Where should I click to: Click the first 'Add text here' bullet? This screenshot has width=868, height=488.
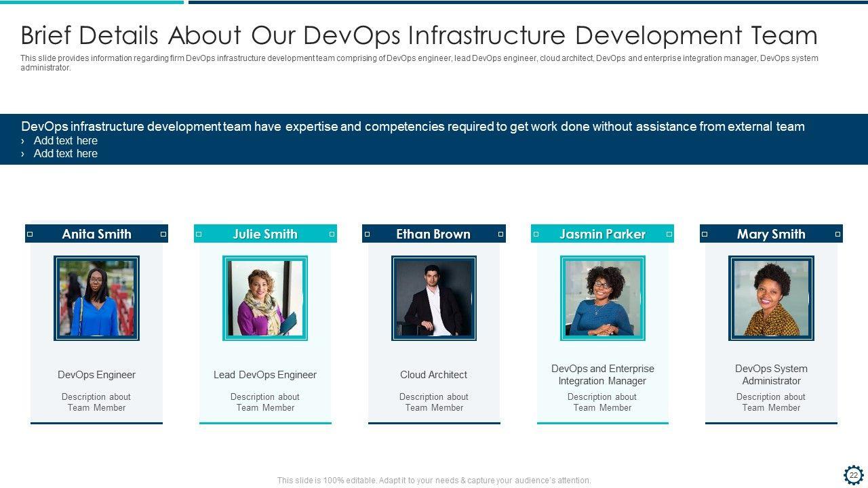[66, 141]
